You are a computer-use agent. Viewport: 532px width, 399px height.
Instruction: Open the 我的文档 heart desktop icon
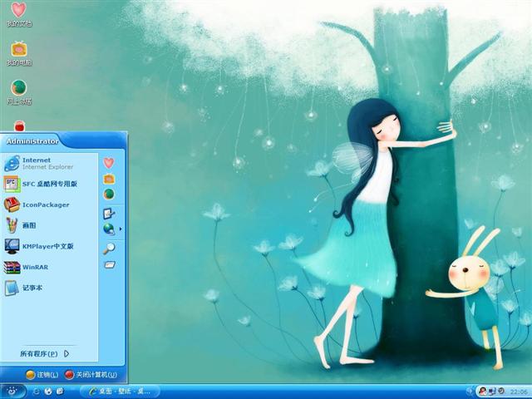click(x=18, y=12)
